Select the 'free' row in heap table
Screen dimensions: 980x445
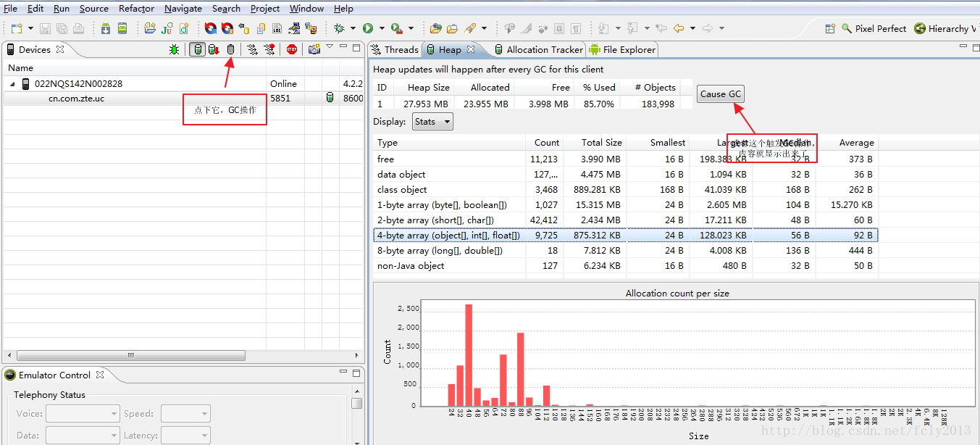(x=626, y=159)
